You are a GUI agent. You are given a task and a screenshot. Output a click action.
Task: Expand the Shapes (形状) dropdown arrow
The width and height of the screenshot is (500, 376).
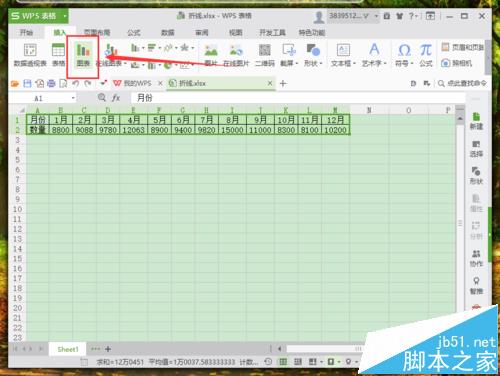(321, 63)
